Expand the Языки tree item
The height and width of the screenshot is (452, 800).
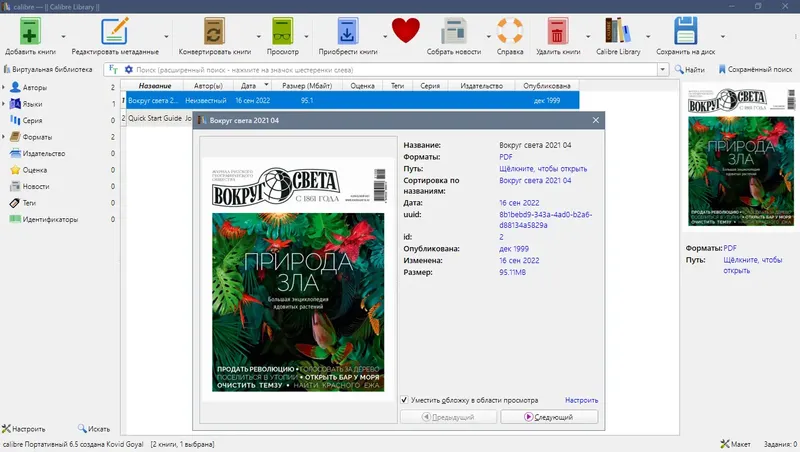(x=4, y=104)
